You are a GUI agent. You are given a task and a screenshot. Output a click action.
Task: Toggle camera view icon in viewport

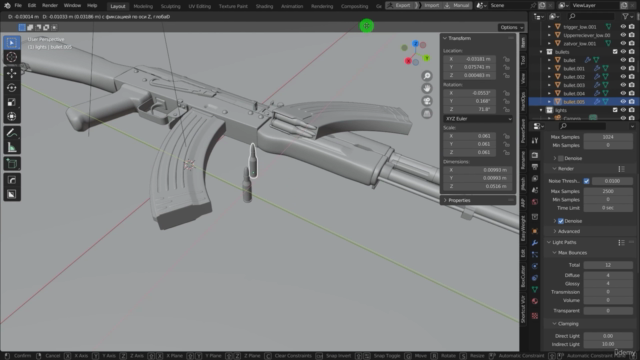coord(427,101)
